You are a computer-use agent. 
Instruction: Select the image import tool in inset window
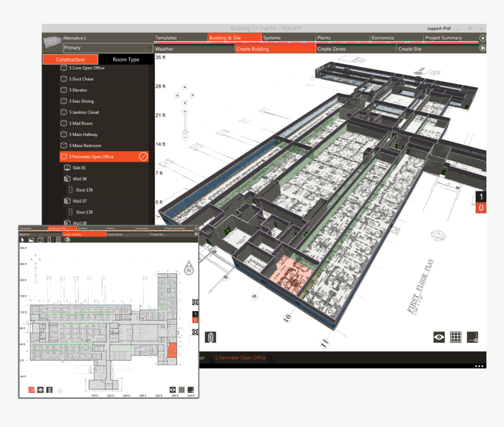[32, 240]
